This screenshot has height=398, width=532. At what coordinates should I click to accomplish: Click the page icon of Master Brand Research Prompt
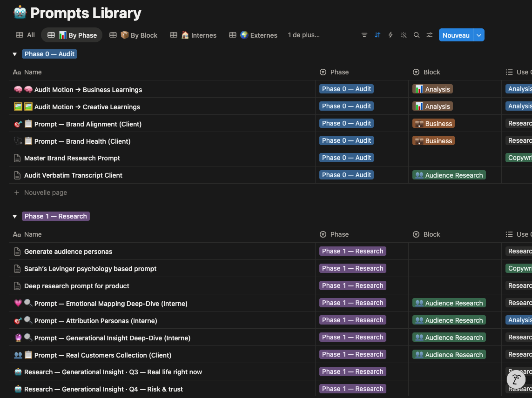pos(17,158)
